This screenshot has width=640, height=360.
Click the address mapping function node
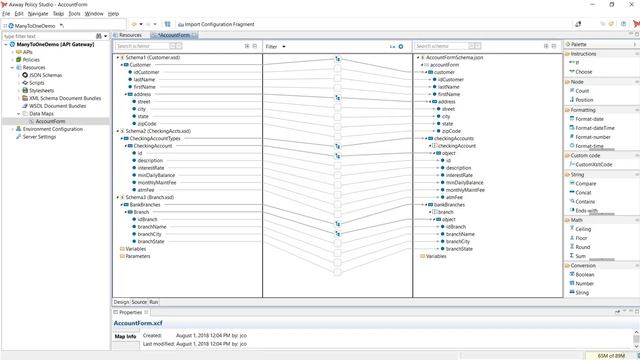(338, 98)
